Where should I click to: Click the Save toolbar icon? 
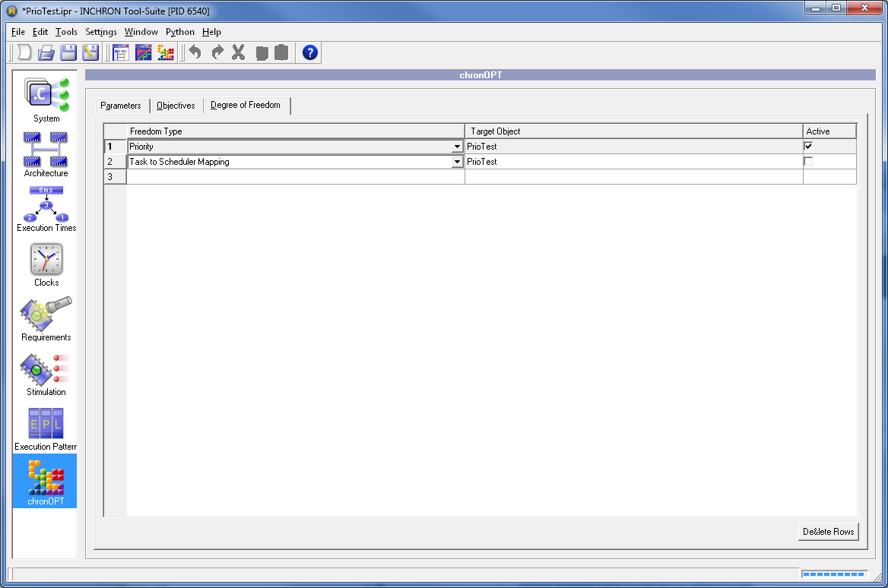(68, 52)
